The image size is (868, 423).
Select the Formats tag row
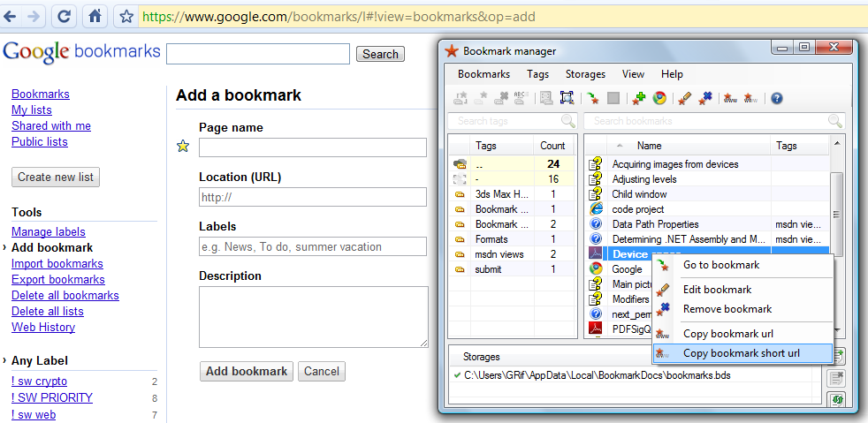tap(513, 239)
